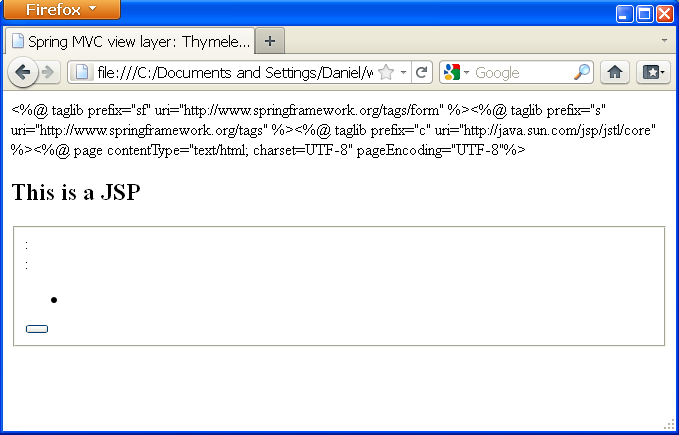Select the Spring MVC view layer tab
This screenshot has width=679, height=435.
coord(130,42)
